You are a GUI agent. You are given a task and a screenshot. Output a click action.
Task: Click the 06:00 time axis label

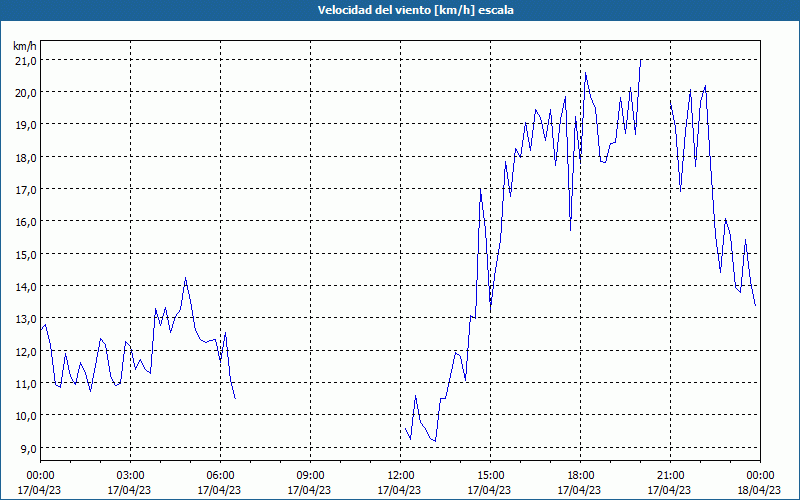[220, 476]
